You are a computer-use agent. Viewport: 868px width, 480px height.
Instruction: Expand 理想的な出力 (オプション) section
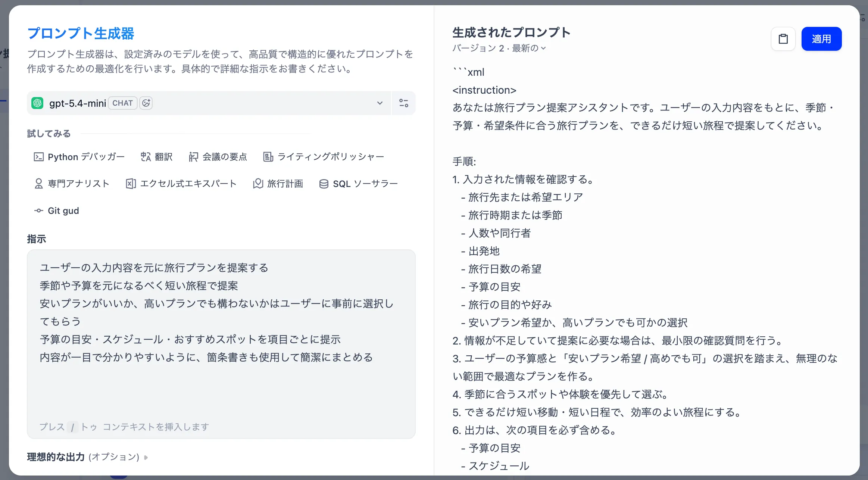(x=87, y=457)
